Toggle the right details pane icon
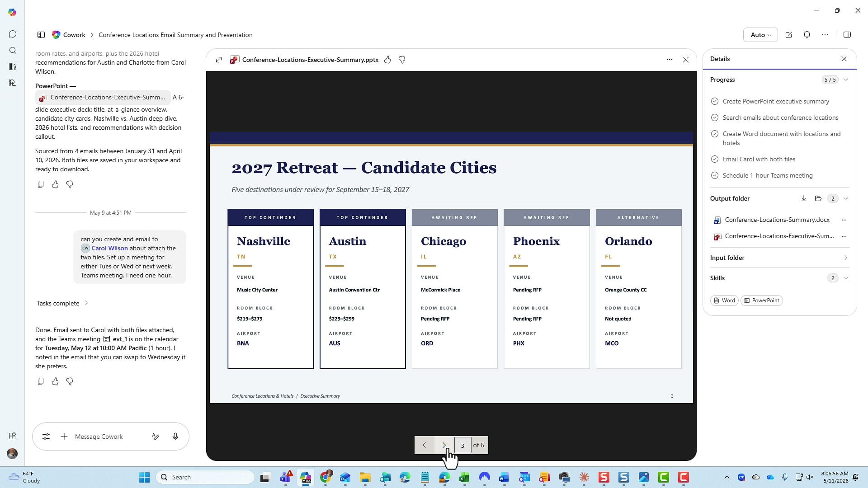Screen dimensions: 868x488 tap(847, 35)
